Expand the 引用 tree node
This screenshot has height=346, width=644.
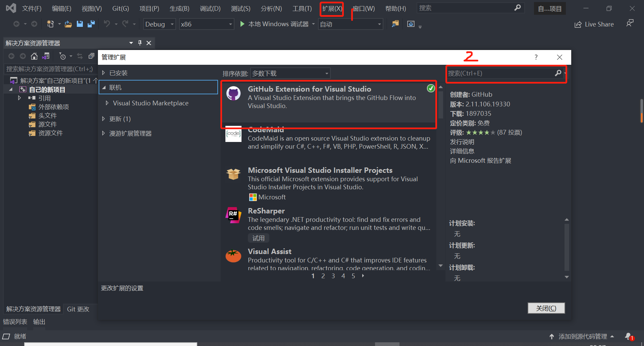click(x=19, y=98)
